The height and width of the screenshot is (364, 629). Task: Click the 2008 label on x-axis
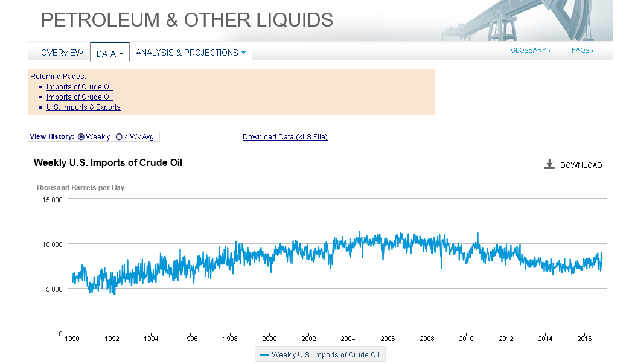coord(427,339)
